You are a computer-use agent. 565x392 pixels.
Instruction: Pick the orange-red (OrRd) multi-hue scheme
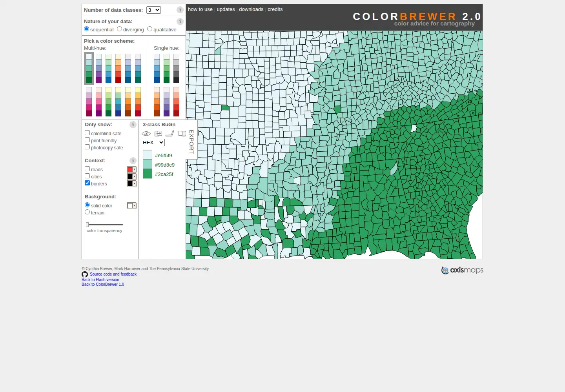pos(118,68)
